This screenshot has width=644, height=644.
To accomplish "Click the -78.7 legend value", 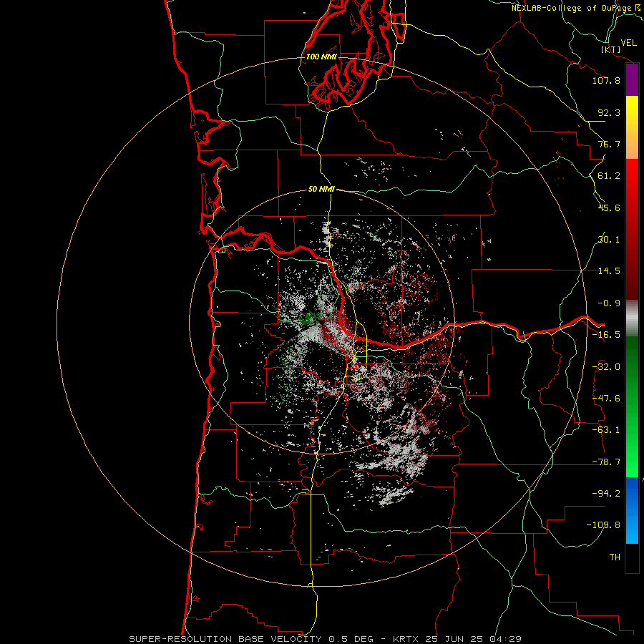I will 606,462.
